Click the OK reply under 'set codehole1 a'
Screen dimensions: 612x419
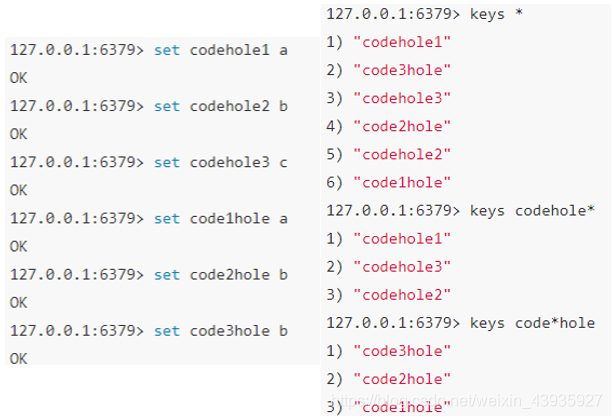pyautogui.click(x=19, y=77)
